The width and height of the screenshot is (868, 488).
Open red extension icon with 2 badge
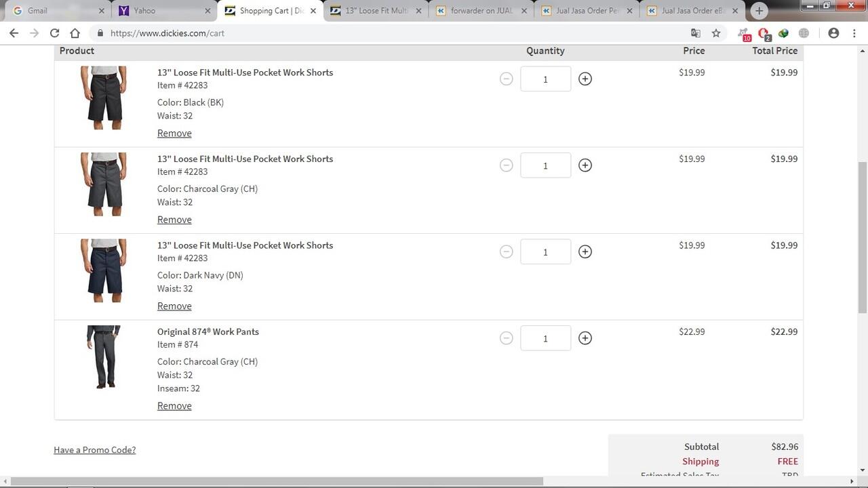click(x=764, y=34)
